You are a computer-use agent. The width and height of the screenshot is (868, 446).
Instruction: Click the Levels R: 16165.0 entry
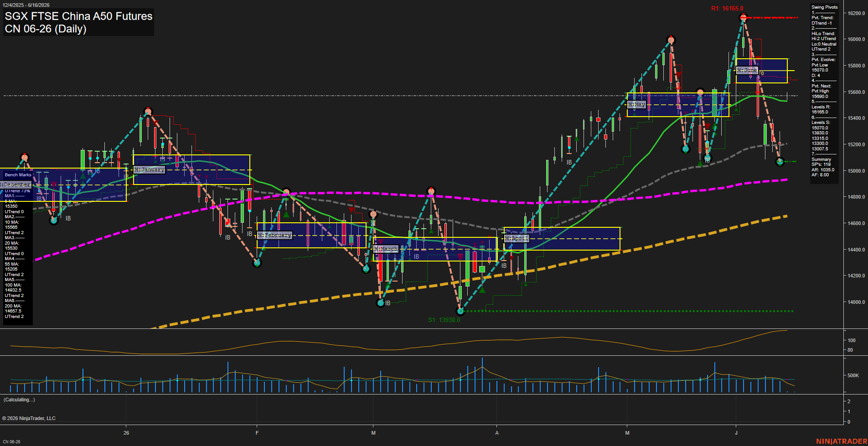[821, 109]
